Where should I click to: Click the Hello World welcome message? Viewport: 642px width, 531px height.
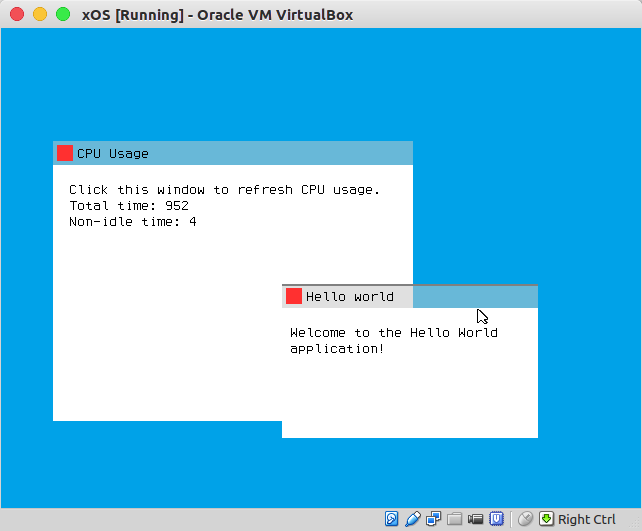pyautogui.click(x=394, y=341)
